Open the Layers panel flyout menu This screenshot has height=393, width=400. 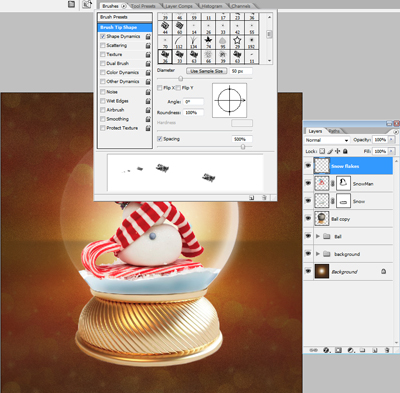point(396,132)
